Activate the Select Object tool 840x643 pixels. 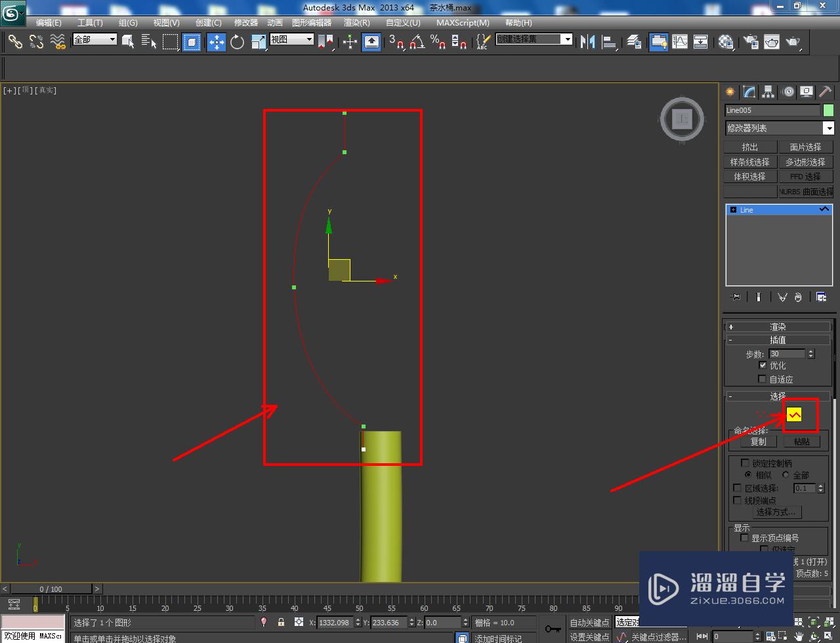coord(129,41)
